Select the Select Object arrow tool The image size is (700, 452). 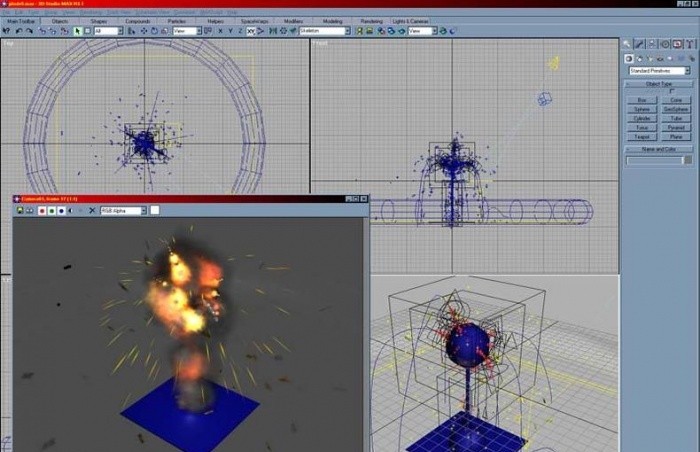[x=79, y=31]
